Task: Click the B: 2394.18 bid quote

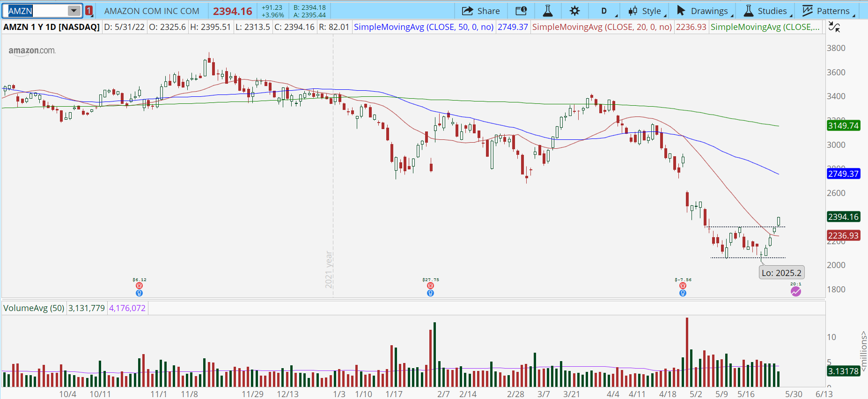Action: (309, 7)
